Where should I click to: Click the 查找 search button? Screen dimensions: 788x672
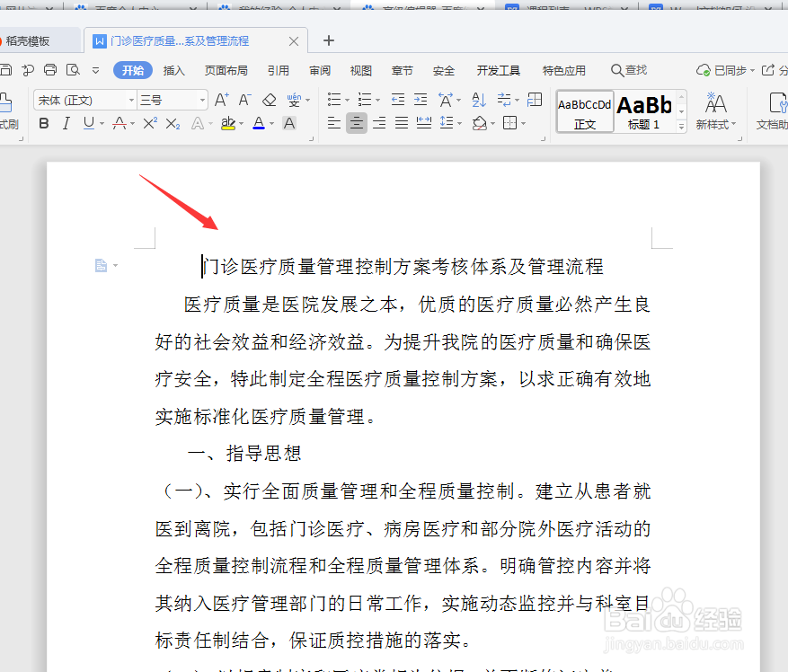point(629,70)
